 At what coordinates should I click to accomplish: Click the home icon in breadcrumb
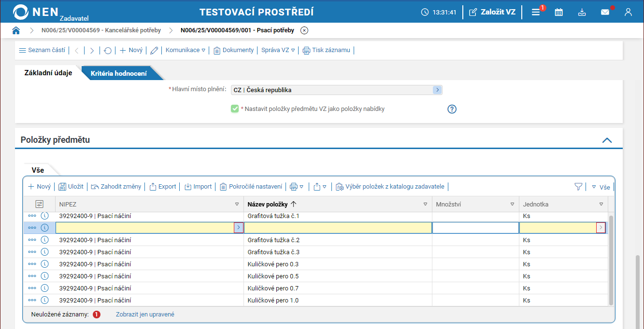16,30
